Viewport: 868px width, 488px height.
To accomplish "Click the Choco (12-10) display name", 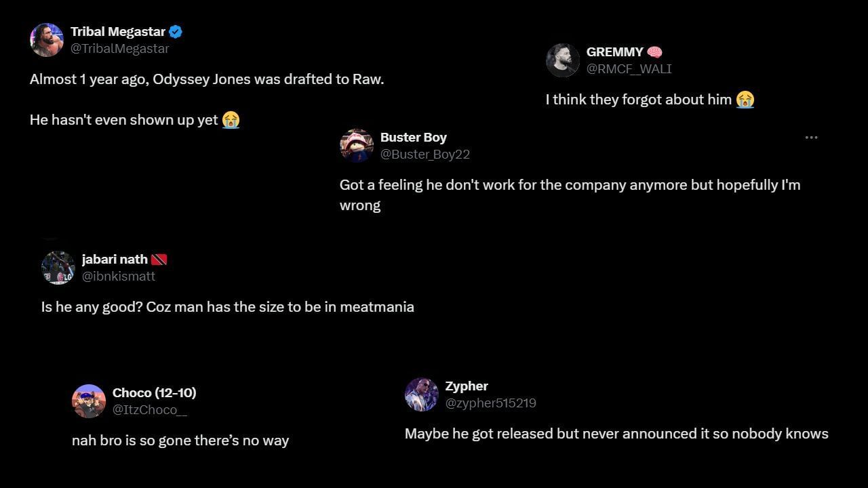I will pyautogui.click(x=154, y=393).
